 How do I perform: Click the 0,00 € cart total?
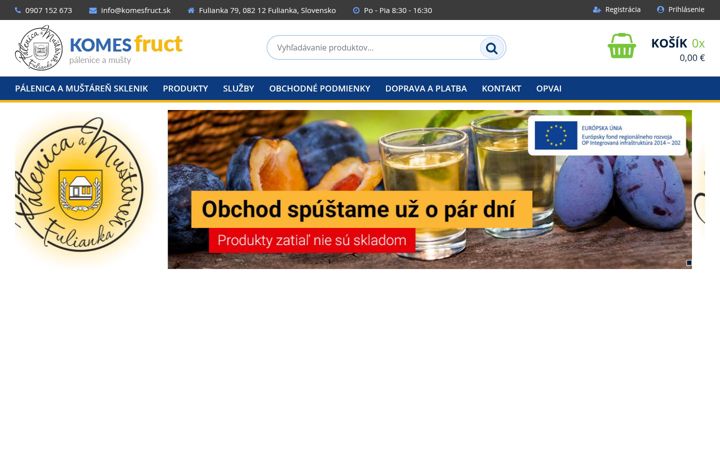pos(692,58)
